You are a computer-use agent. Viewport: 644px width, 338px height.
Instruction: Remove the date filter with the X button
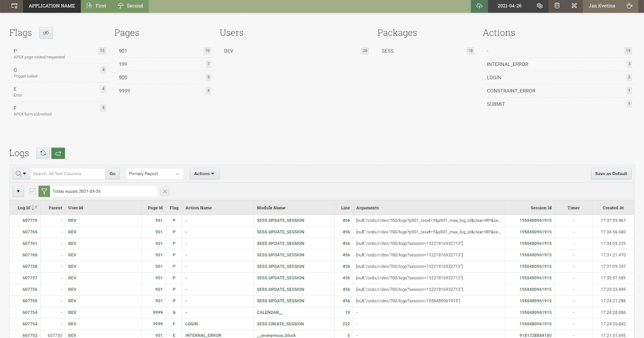(165, 191)
